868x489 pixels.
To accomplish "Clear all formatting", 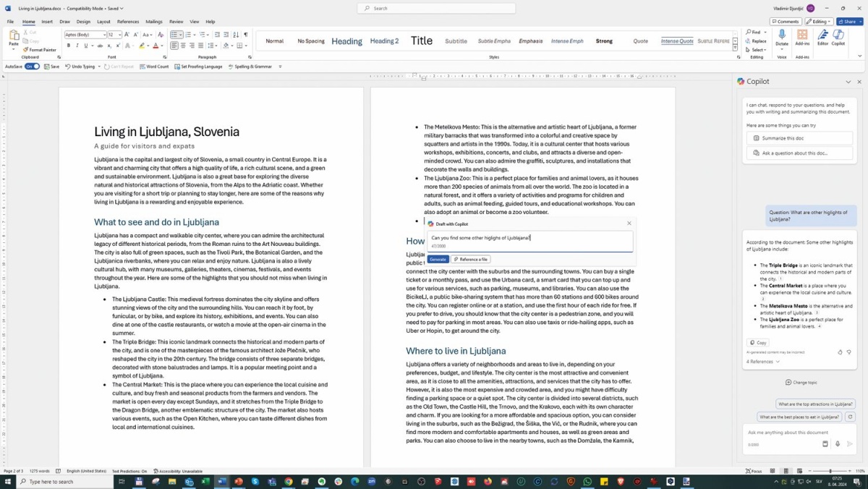I will click(x=160, y=34).
